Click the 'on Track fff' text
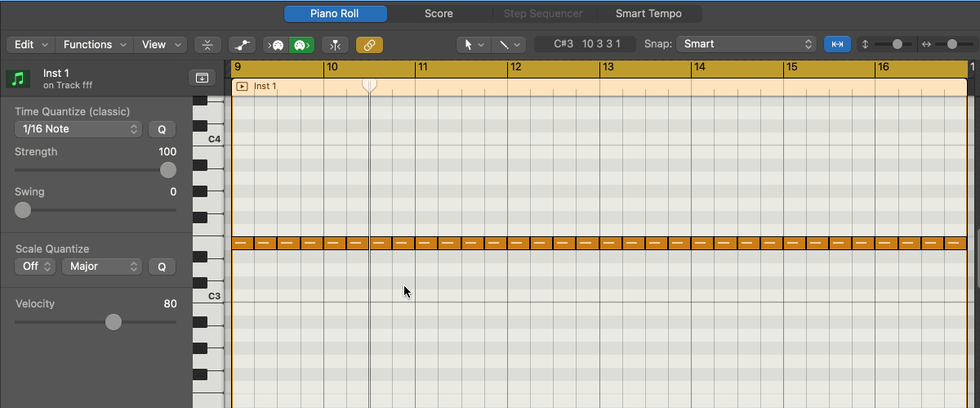Image resolution: width=980 pixels, height=408 pixels. click(66, 85)
